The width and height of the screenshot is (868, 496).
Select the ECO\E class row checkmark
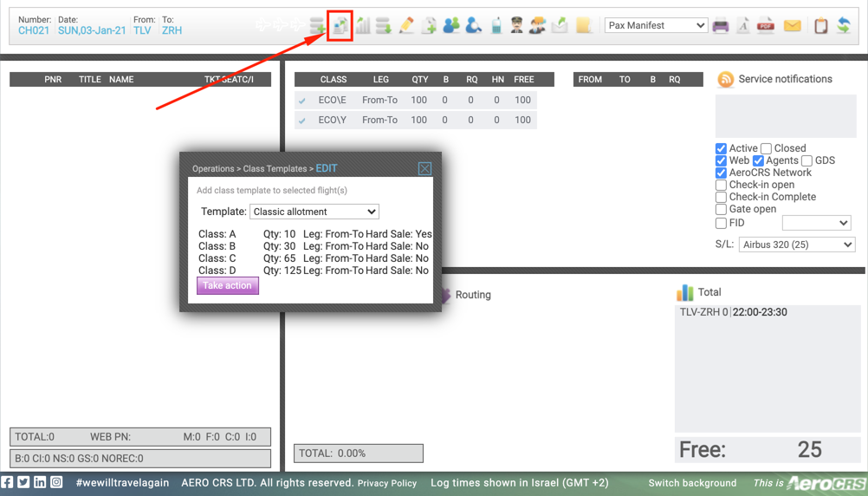coord(301,101)
